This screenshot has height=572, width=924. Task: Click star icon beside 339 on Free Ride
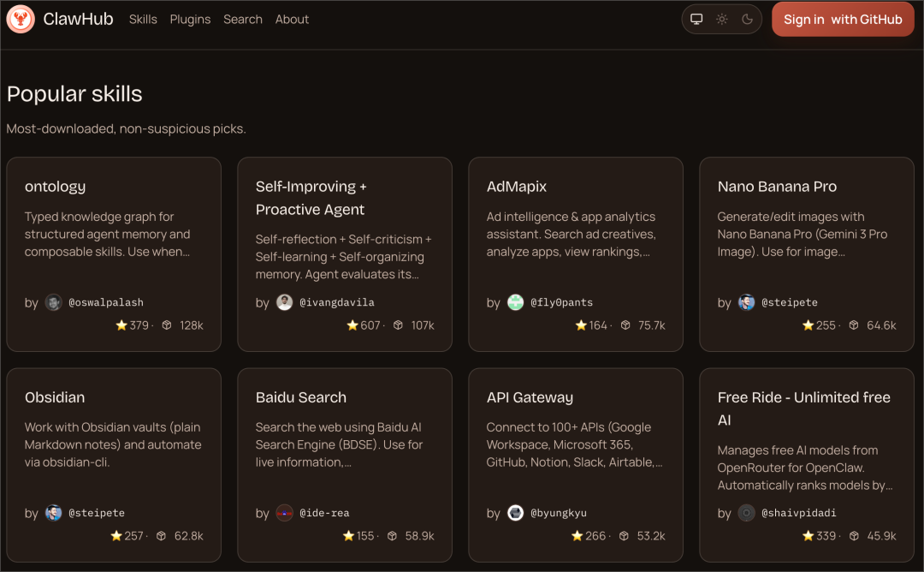(x=808, y=535)
